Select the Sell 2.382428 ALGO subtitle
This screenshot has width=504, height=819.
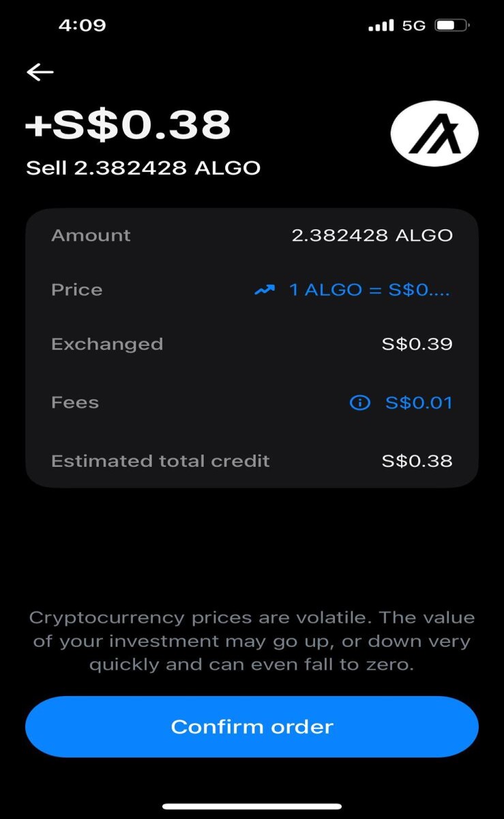pos(143,168)
